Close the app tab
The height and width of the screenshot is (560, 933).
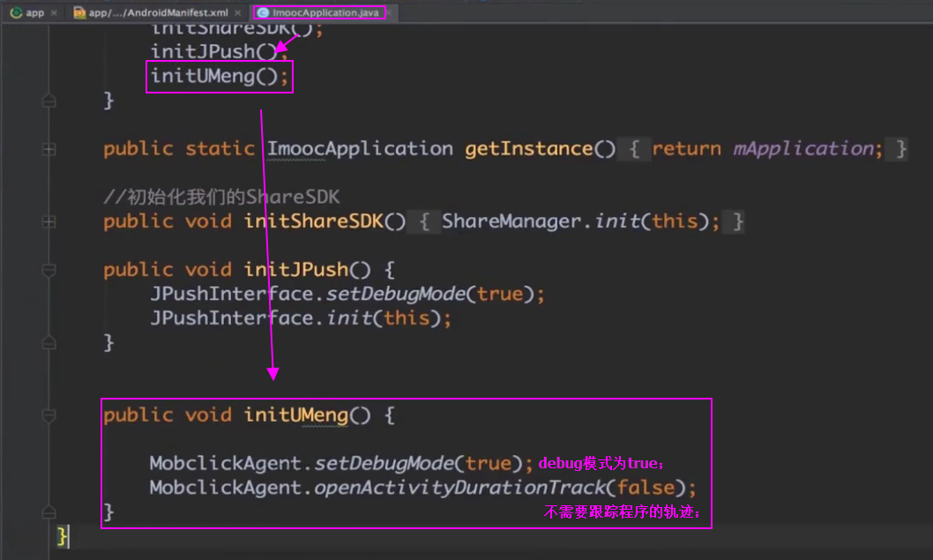point(54,12)
